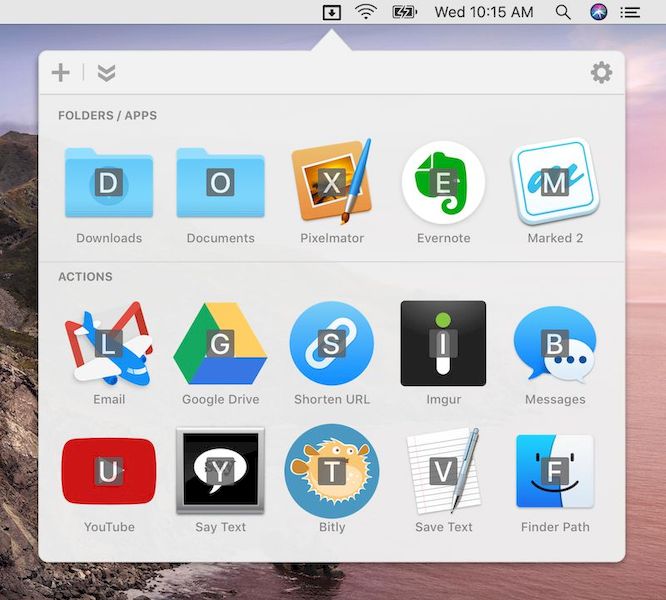Add a new item with plus button

[x=61, y=72]
